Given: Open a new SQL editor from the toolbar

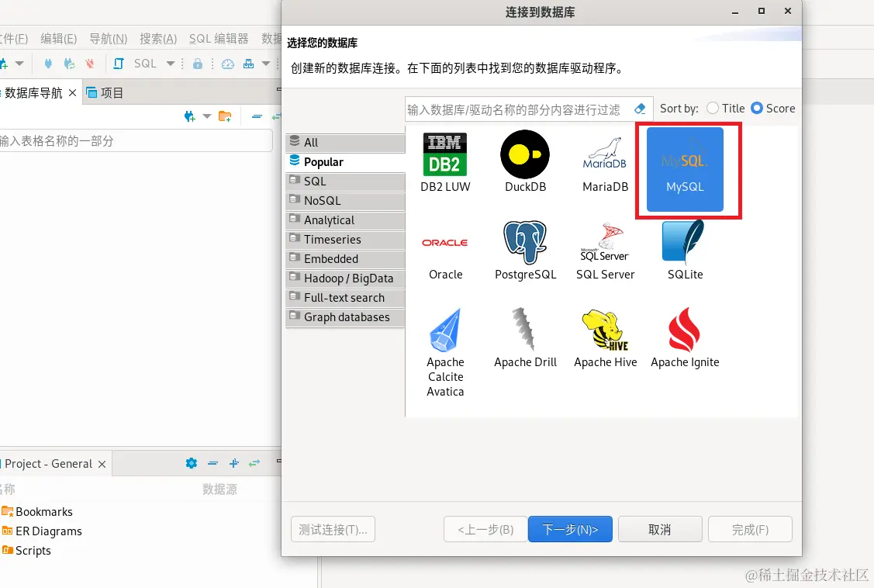Looking at the screenshot, I should click(119, 63).
